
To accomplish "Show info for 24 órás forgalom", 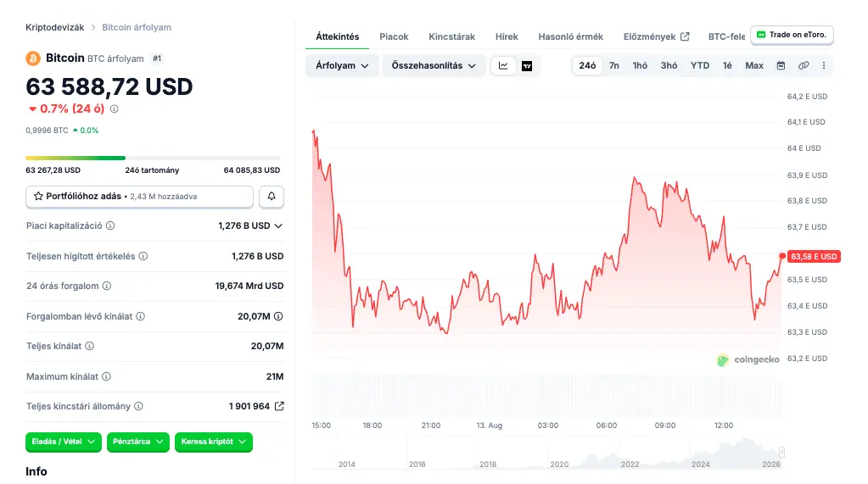I will click(x=107, y=286).
